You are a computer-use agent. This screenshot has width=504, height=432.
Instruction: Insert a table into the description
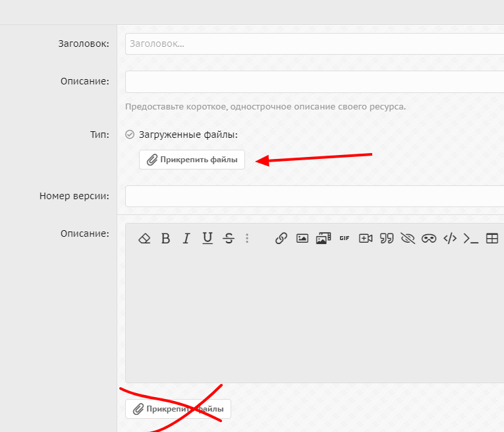click(x=492, y=238)
